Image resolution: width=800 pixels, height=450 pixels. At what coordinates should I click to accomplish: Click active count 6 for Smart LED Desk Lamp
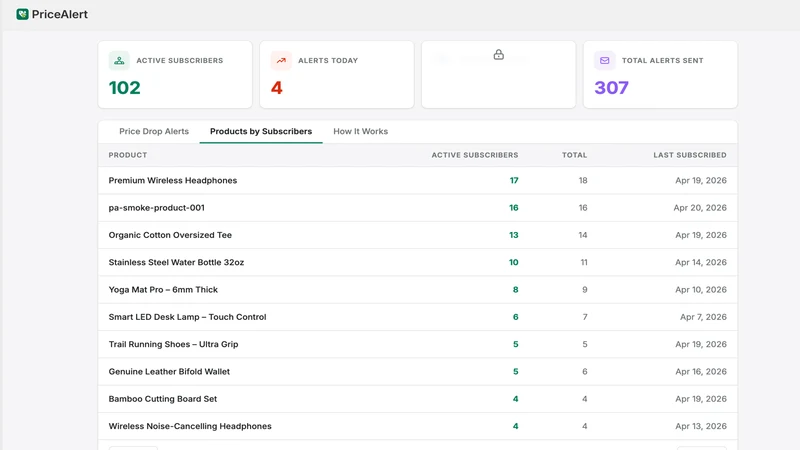[515, 317]
